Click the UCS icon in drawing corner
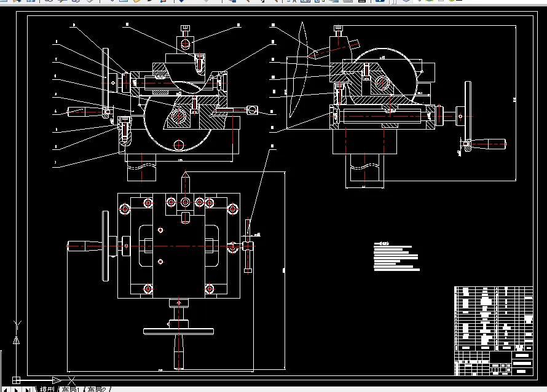This screenshot has height=392, width=547. [x=15, y=380]
